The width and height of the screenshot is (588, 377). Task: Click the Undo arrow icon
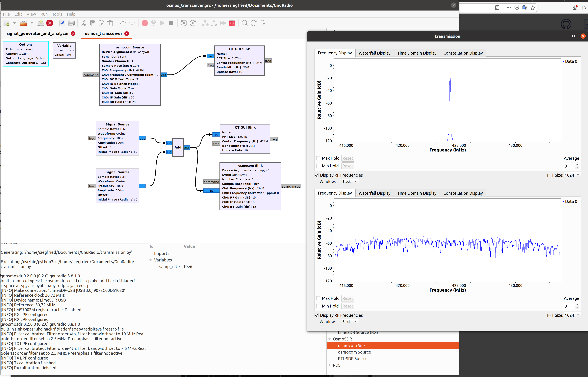pyautogui.click(x=123, y=23)
